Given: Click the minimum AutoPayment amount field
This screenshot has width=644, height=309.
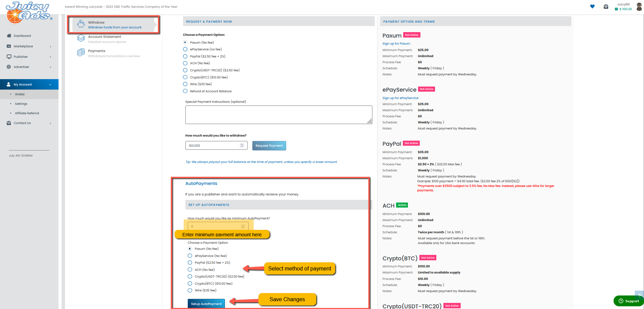Looking at the screenshot, I should (218, 227).
